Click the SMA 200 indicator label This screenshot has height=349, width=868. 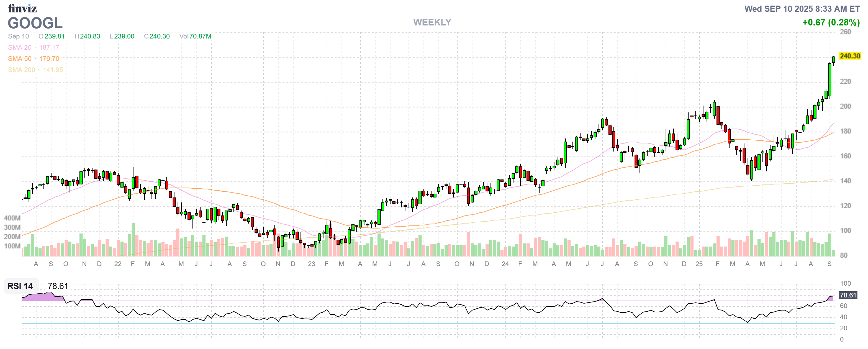coord(21,70)
